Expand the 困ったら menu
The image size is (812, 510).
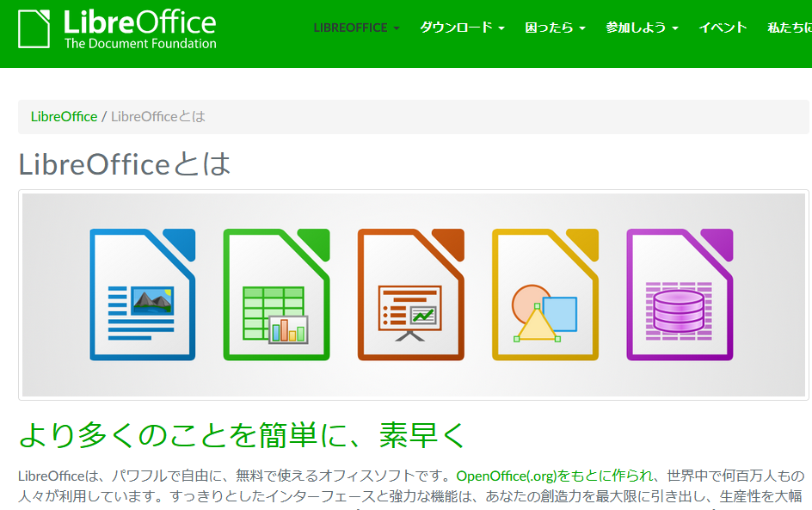(x=555, y=28)
